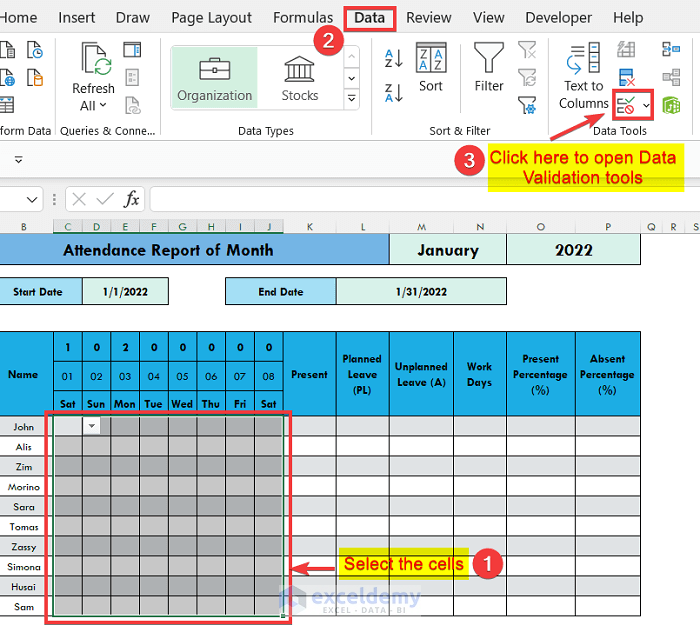Screen dimensions: 700x632
Task: Open the in-cell dropdown in John's row
Action: click(x=92, y=426)
